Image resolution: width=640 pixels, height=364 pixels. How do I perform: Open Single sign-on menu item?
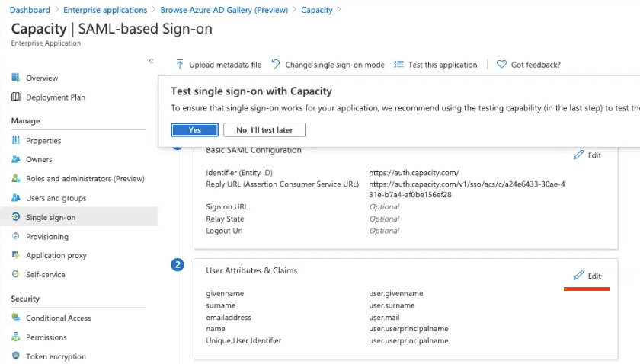pos(50,218)
